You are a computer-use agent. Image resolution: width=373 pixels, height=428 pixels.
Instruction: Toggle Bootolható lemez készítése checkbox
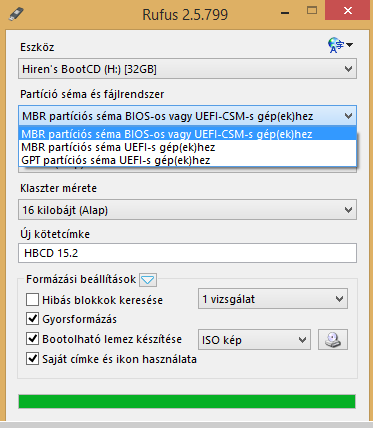coord(32,339)
